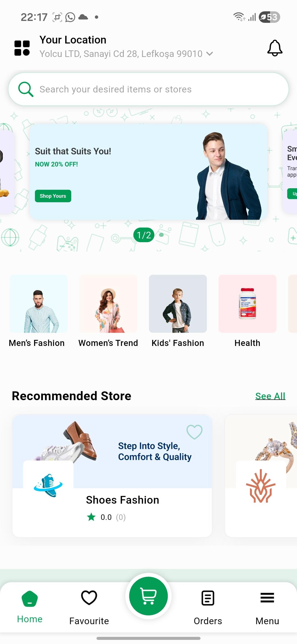Focus the search items or stores field
Screen dimensions: 297x644
[x=148, y=89]
